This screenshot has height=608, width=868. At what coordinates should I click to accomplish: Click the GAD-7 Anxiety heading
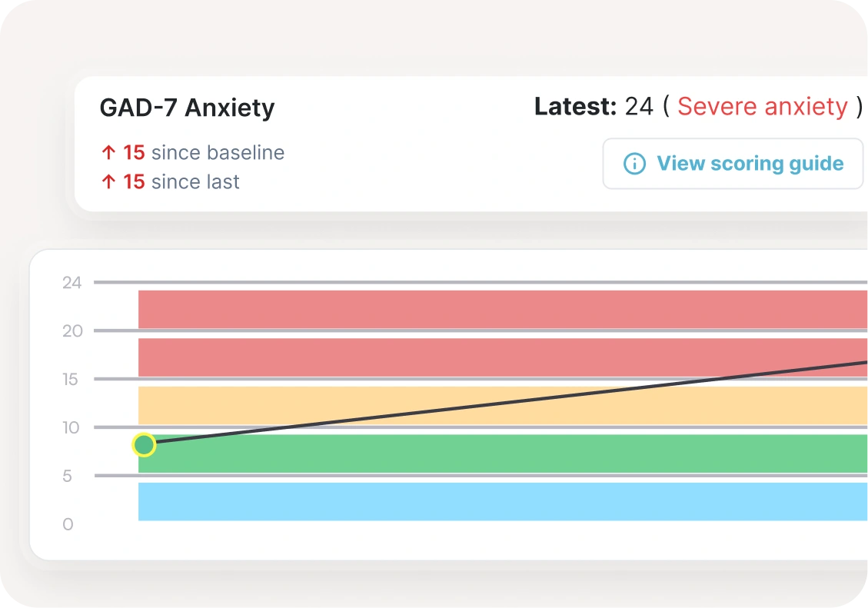pyautogui.click(x=187, y=108)
